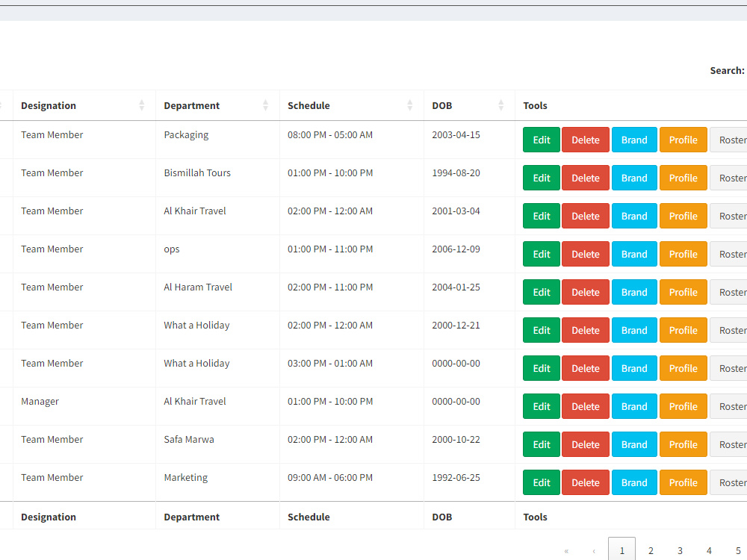Open Roster for Manager row
747x560 pixels.
point(729,406)
